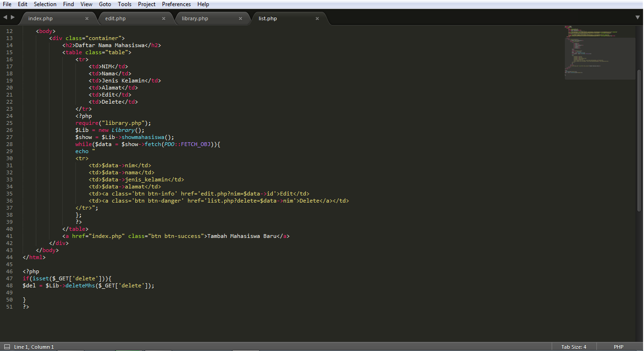The image size is (644, 351).
Task: Click the close icon on the list.php tab
Action: tap(317, 18)
